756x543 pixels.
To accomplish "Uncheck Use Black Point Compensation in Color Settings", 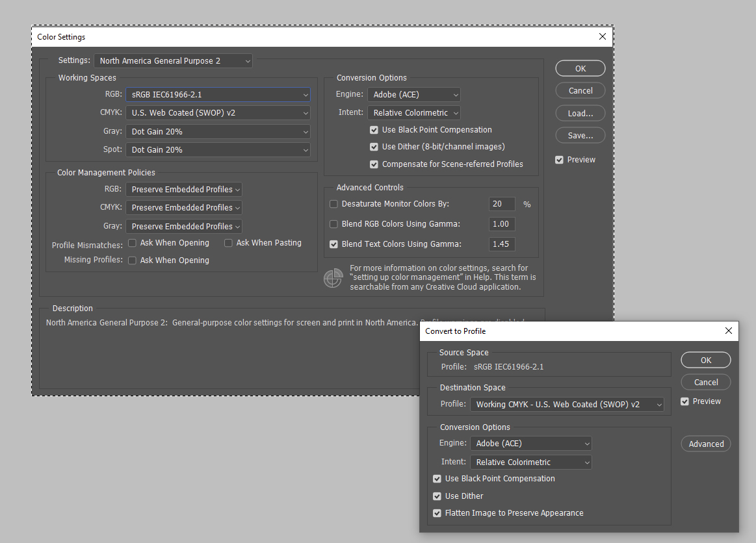I will [374, 130].
